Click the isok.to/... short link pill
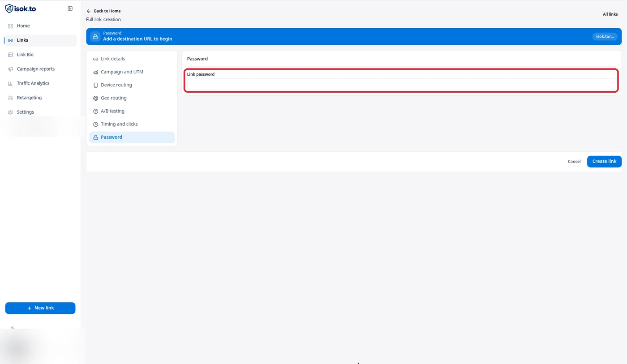This screenshot has height=364, width=627. [x=605, y=37]
